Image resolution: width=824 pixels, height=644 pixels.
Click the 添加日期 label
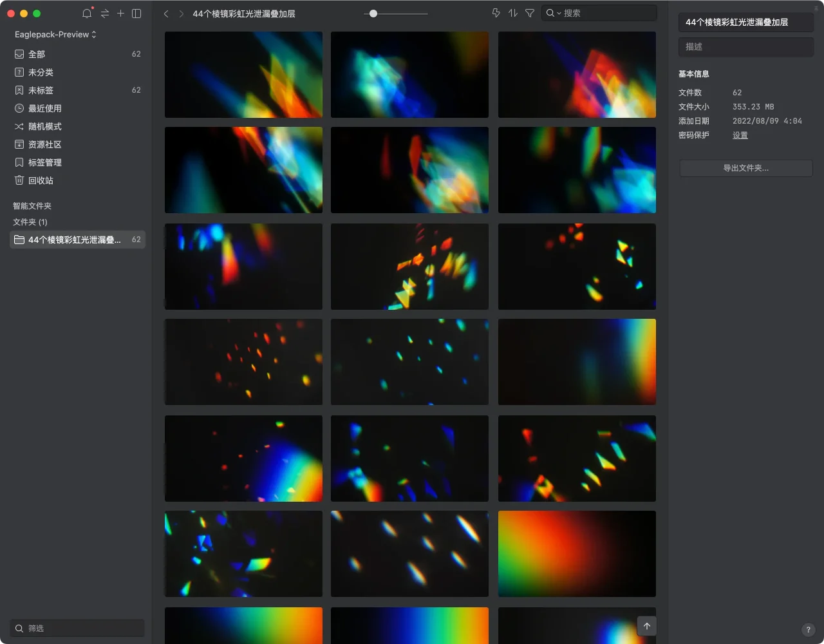pyautogui.click(x=694, y=121)
